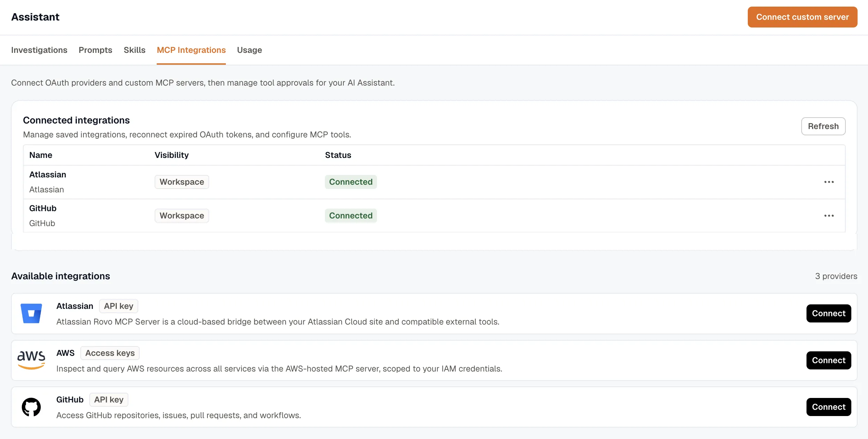Connect the GitHub available integration
The height and width of the screenshot is (439, 868).
click(829, 407)
